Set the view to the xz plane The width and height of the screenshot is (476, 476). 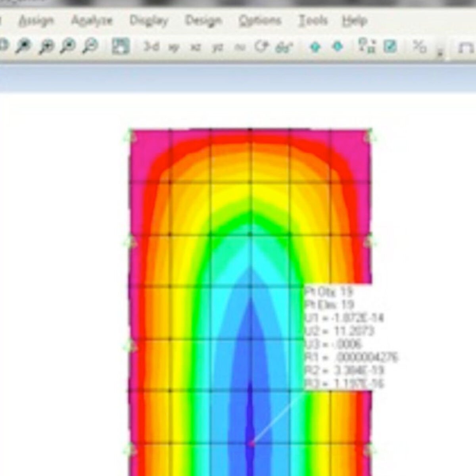(196, 47)
